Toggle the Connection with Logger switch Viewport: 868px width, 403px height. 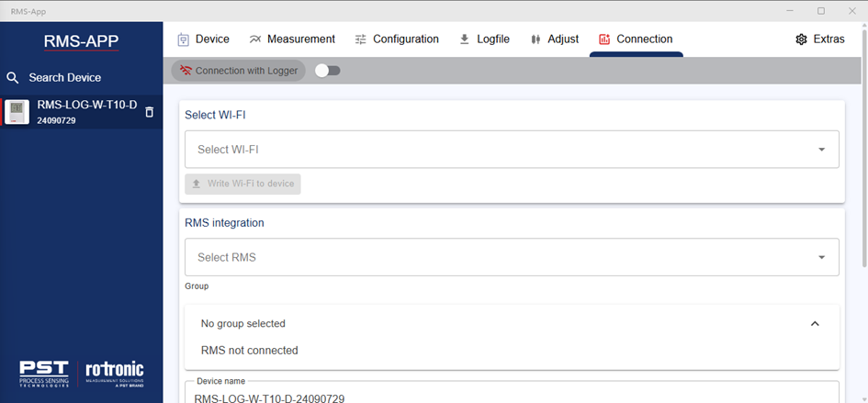327,71
